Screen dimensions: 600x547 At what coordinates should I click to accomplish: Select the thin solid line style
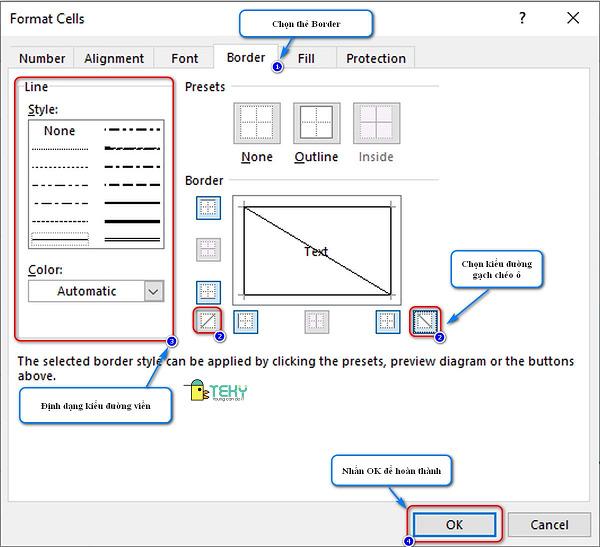pyautogui.click(x=60, y=240)
